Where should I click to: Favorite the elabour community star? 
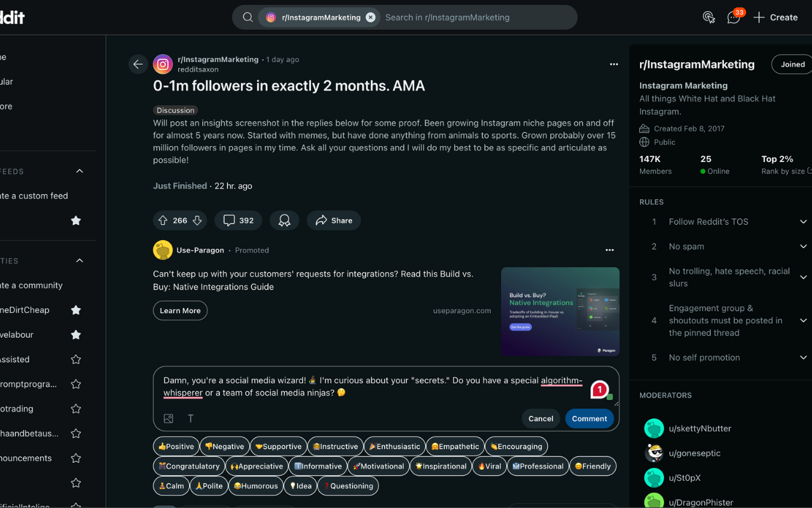point(76,335)
